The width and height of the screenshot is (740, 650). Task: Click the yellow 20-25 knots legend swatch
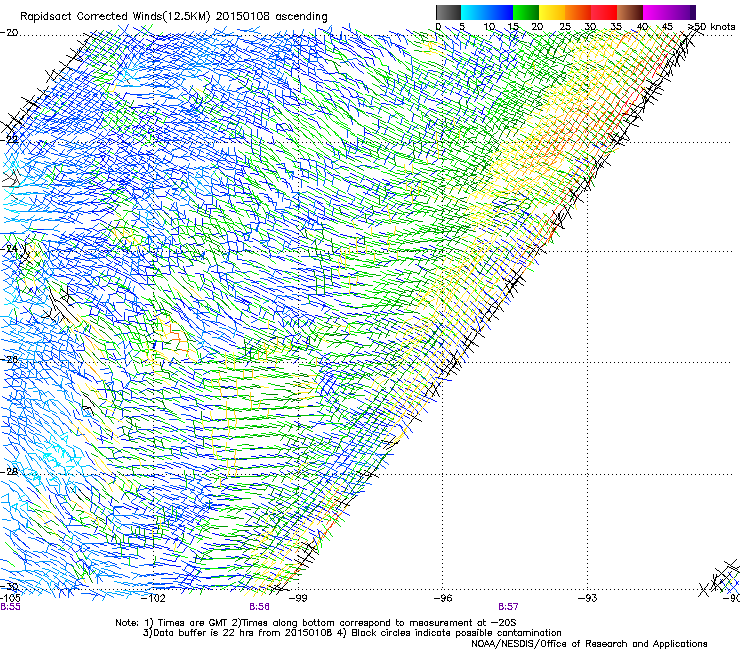coord(552,12)
